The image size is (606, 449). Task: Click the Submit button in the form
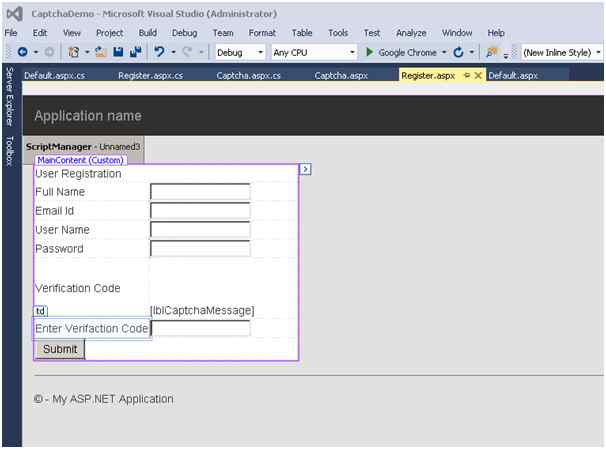(x=60, y=349)
